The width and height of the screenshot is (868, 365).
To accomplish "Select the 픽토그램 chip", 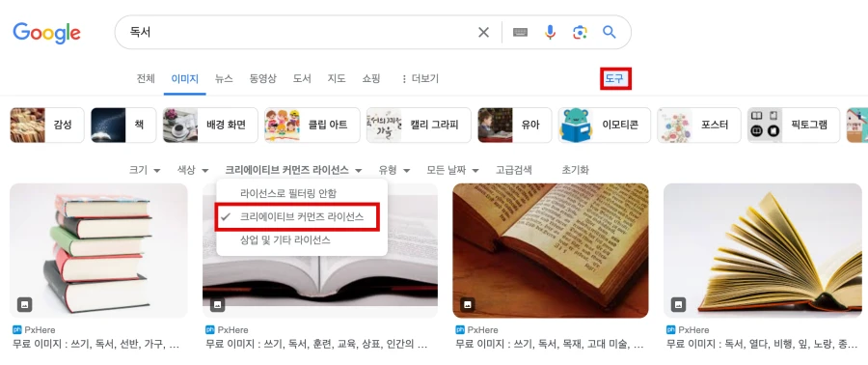I will [794, 126].
